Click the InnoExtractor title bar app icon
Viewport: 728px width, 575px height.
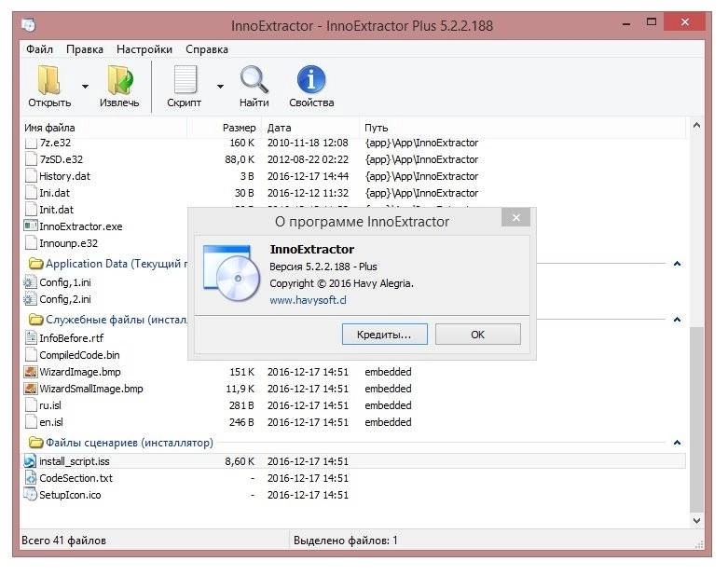29,24
